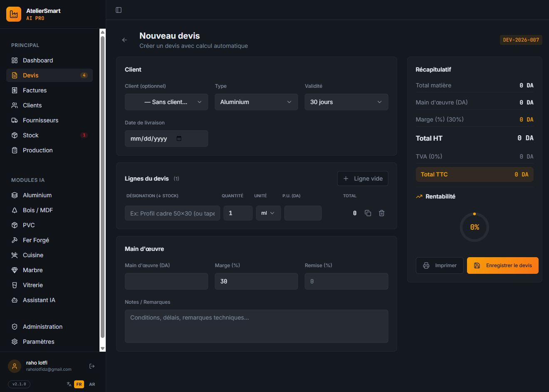Image resolution: width=549 pixels, height=392 pixels.
Task: Click the back arrow beside Nouveau devis
Action: tap(124, 40)
